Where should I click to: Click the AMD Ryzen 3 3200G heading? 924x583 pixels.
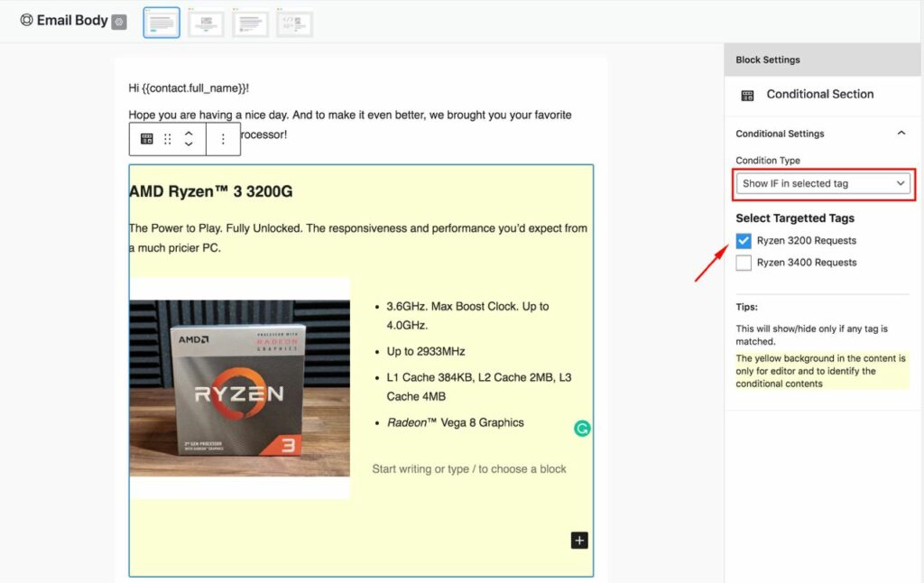pos(211,191)
